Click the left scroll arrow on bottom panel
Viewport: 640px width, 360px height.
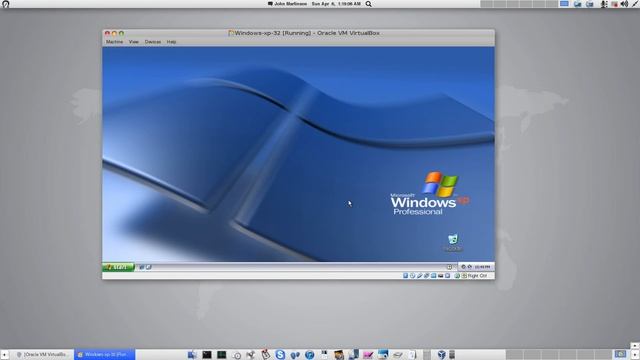4,355
